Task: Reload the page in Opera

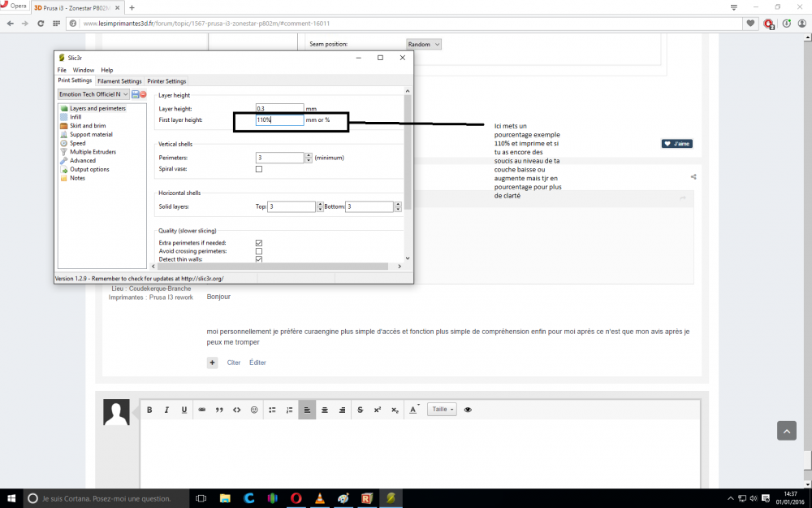Action: (x=41, y=24)
